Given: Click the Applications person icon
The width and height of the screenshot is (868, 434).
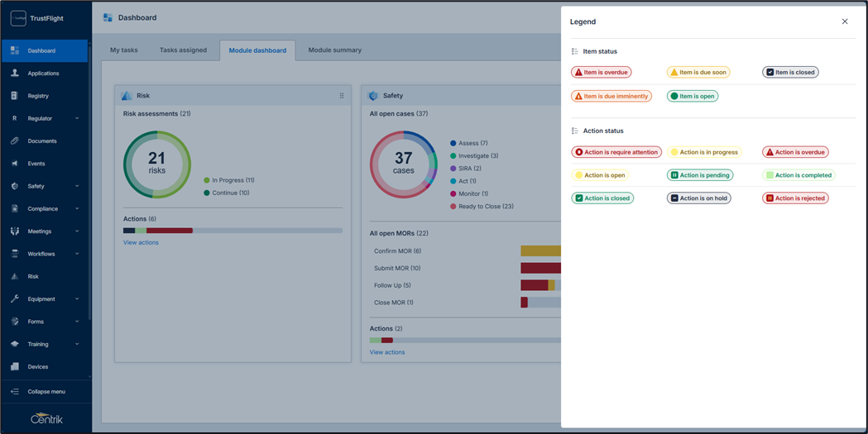Looking at the screenshot, I should click(14, 73).
